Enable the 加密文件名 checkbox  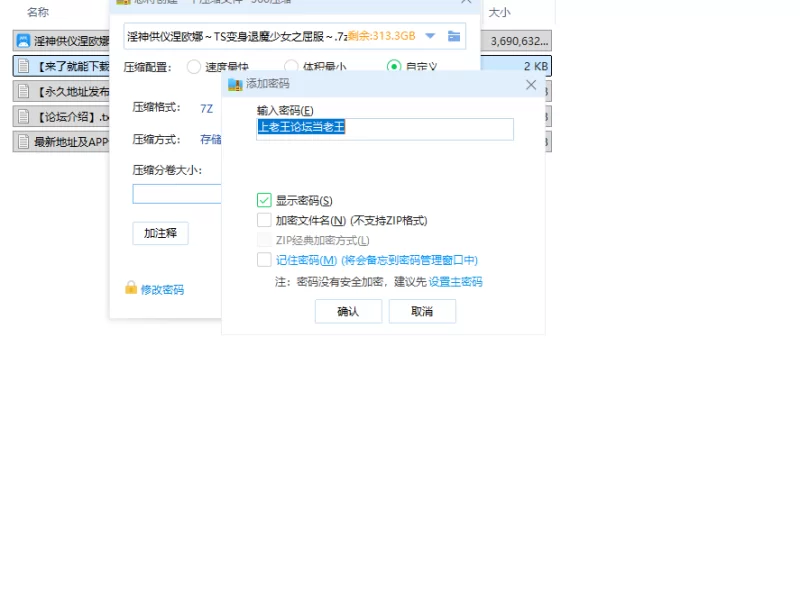264,220
